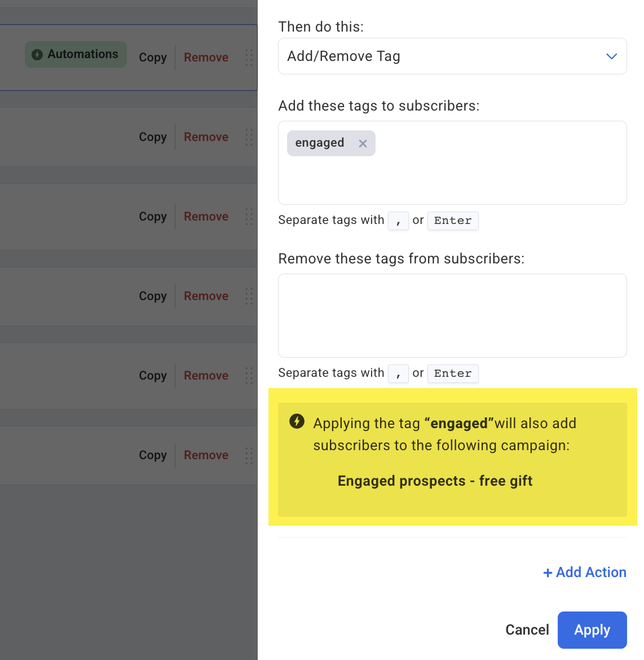
Task: Click the Automations badge with lightning icon
Action: pyautogui.click(x=76, y=54)
